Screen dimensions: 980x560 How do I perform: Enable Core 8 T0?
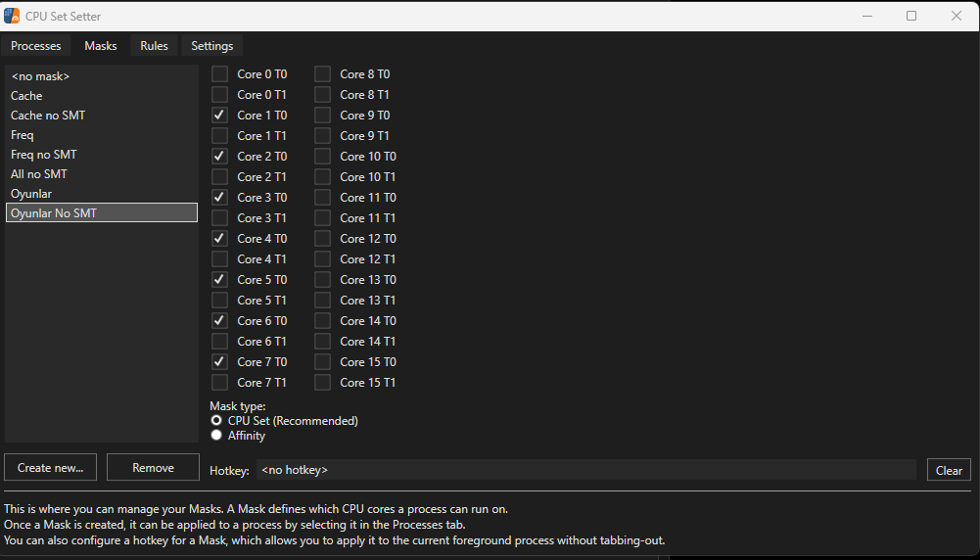(322, 74)
